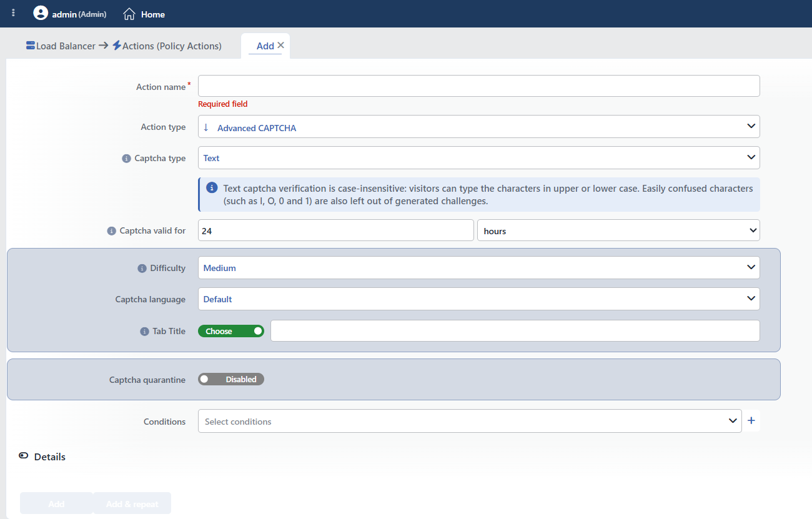Click the Home house icon
The width and height of the screenshot is (812, 519).
(129, 14)
